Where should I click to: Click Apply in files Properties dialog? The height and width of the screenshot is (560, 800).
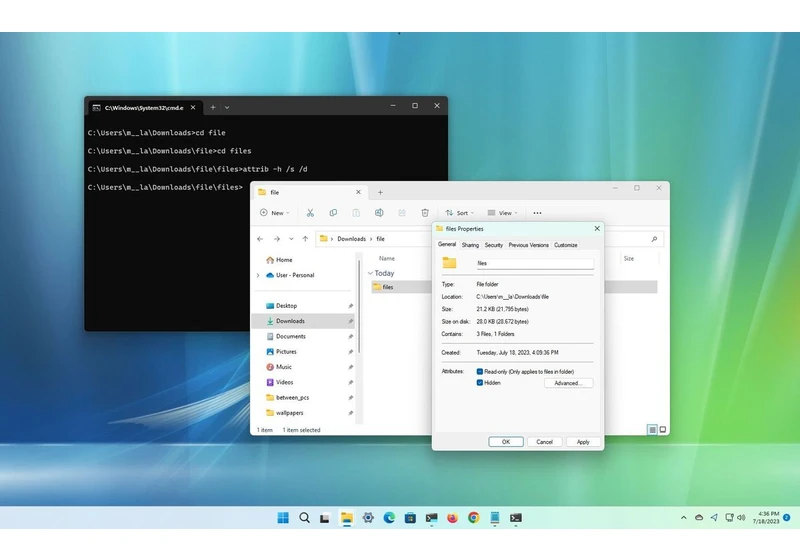(583, 442)
